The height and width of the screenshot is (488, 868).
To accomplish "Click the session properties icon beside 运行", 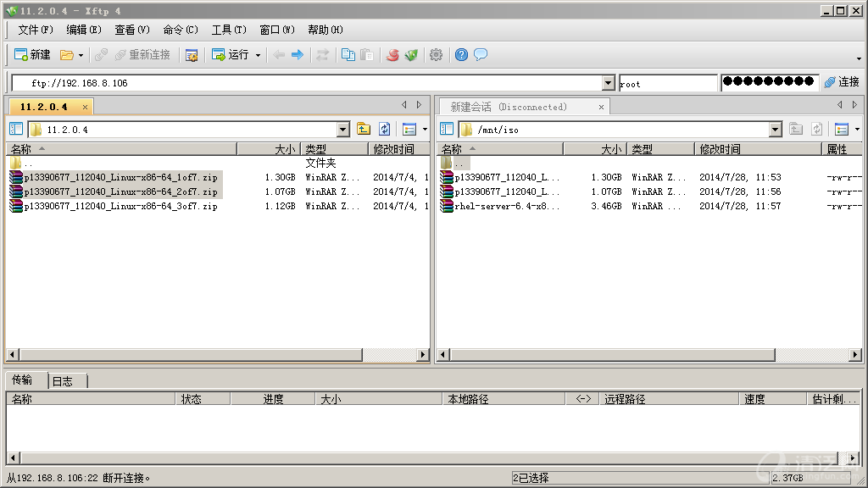I will (x=192, y=55).
